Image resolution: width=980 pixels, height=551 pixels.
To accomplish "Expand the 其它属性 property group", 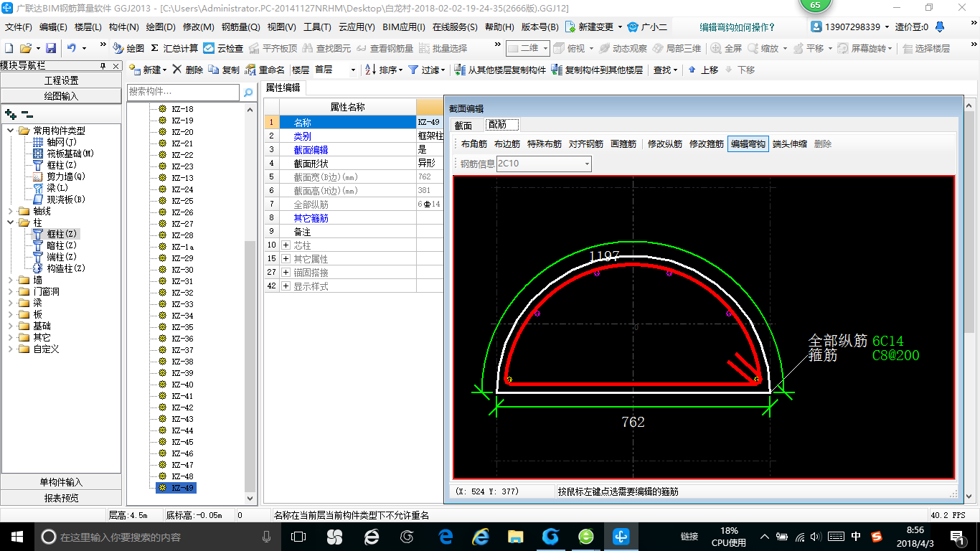I will click(x=286, y=259).
